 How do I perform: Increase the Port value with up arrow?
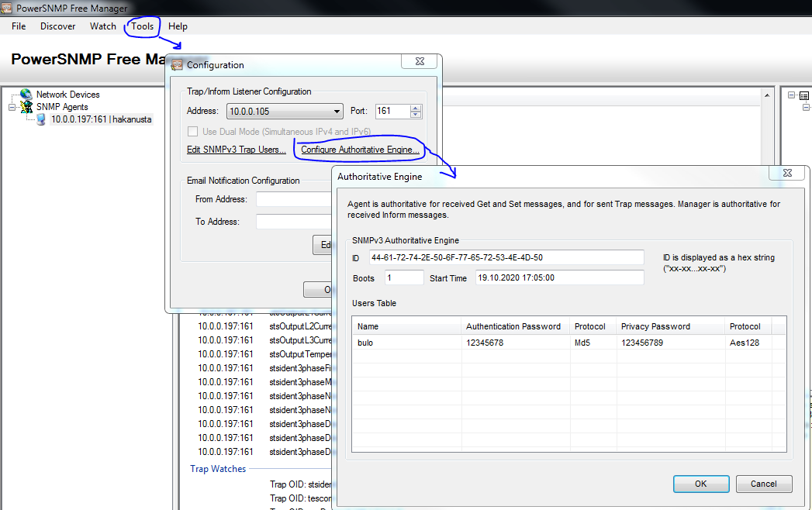pyautogui.click(x=416, y=109)
